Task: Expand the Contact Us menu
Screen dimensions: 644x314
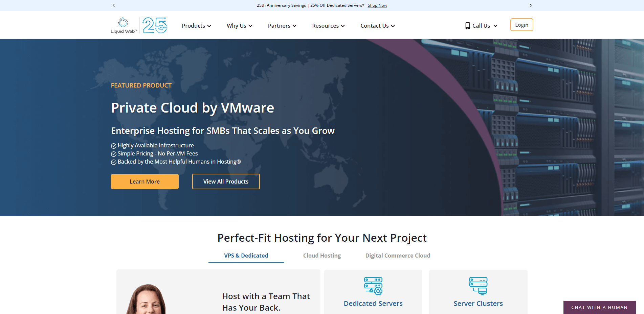Action: [x=378, y=26]
